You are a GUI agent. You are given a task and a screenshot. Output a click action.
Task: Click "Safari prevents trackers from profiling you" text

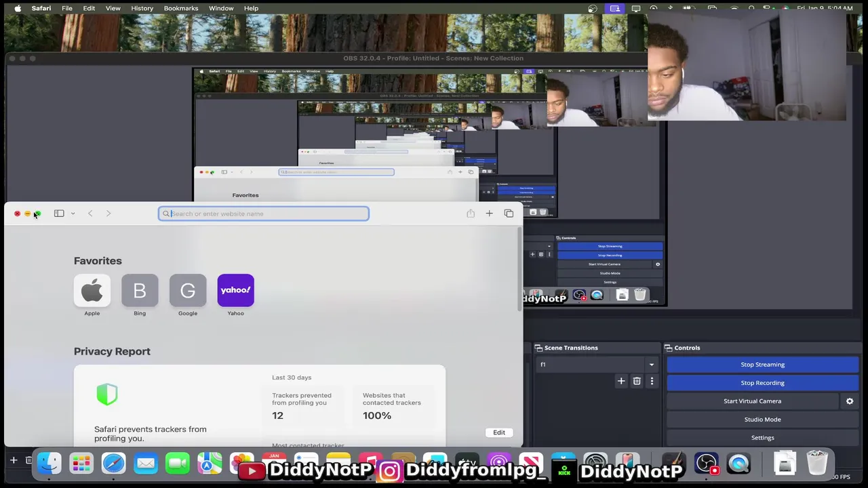[151, 434]
